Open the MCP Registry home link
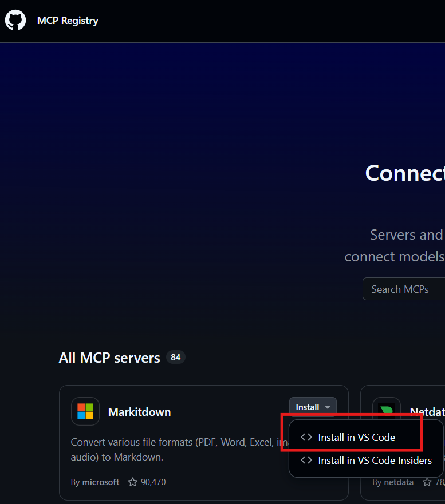This screenshot has width=445, height=504. 68,21
